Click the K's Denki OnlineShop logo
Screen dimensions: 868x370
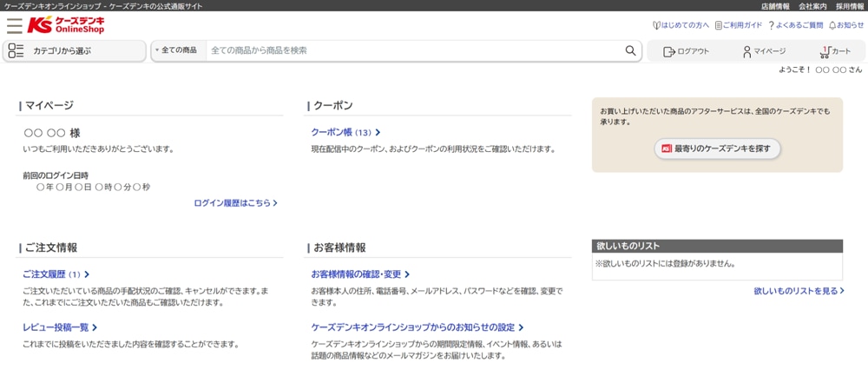click(x=66, y=25)
